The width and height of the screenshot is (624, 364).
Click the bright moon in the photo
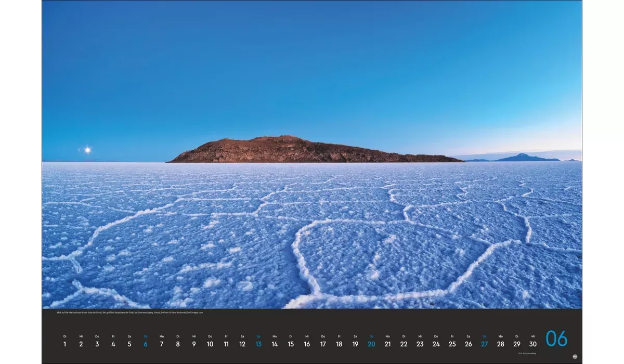[87, 150]
